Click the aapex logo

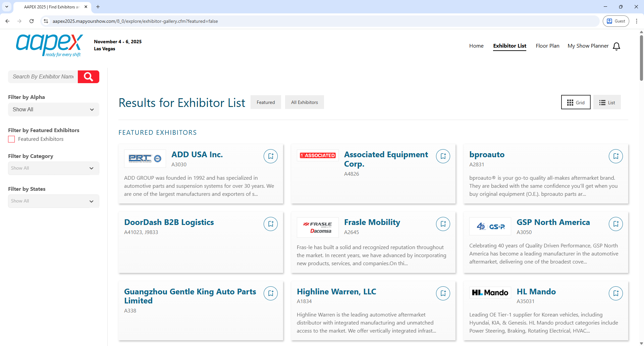point(49,45)
